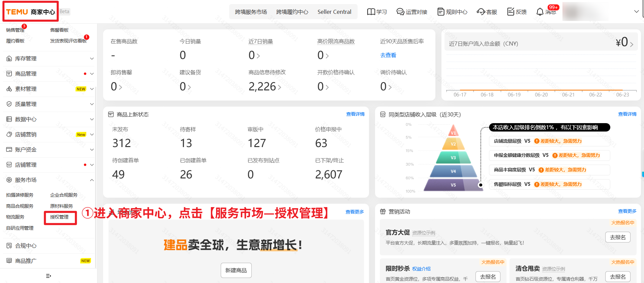The height and width of the screenshot is (283, 644).
Task: Expand the 质量管理 menu chevron
Action: pos(92,104)
